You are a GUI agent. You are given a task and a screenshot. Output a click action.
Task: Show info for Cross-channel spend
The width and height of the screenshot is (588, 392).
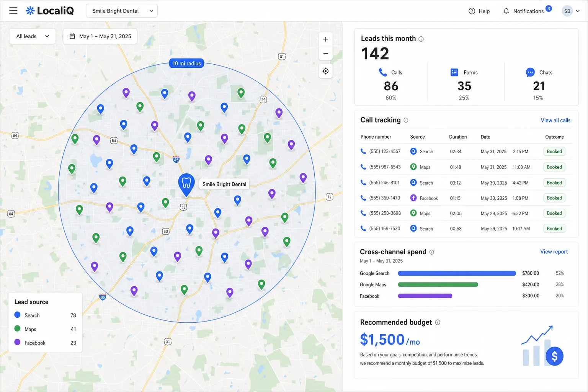click(x=432, y=252)
